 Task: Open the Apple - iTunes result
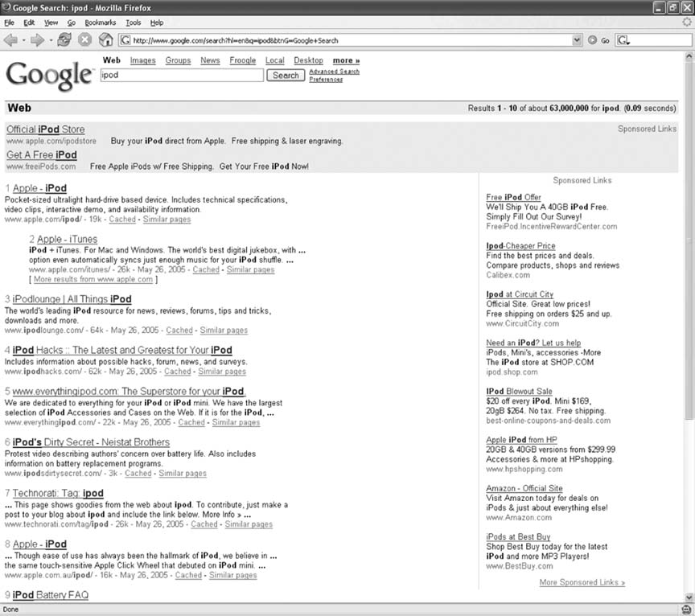point(67,240)
